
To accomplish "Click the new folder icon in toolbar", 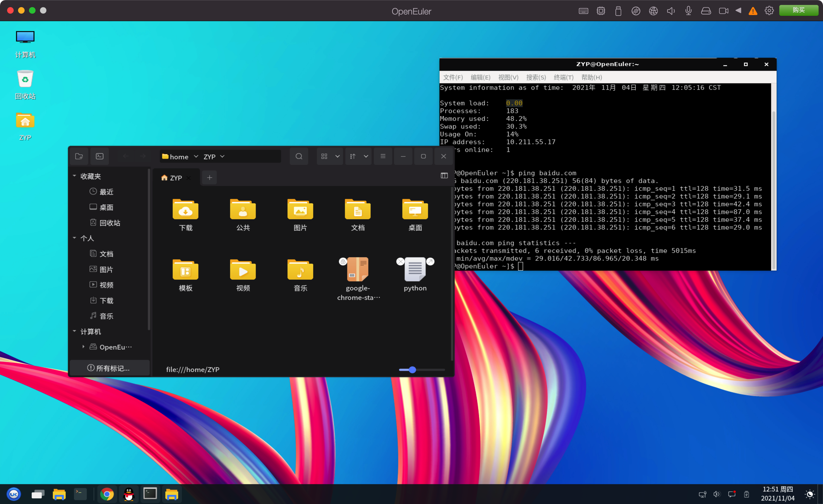I will (x=79, y=156).
